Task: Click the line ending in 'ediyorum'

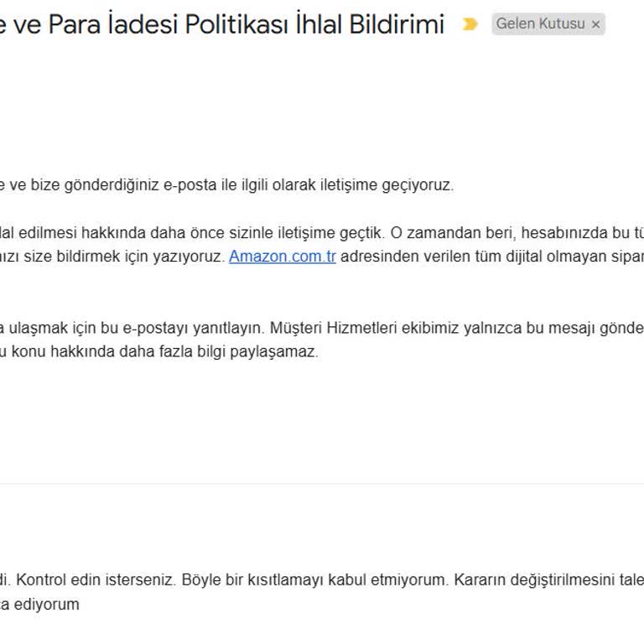Action: [39, 604]
